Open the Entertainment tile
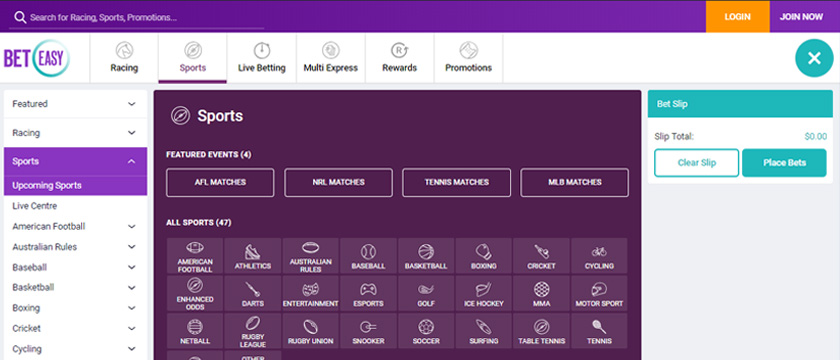The height and width of the screenshot is (360, 840). (x=311, y=294)
